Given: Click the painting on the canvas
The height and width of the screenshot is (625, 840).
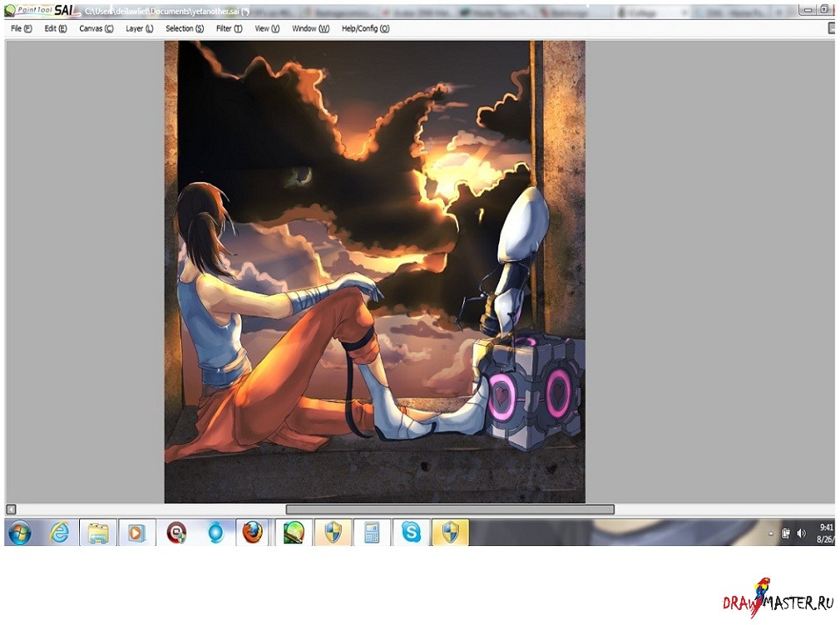Looking at the screenshot, I should click(374, 272).
